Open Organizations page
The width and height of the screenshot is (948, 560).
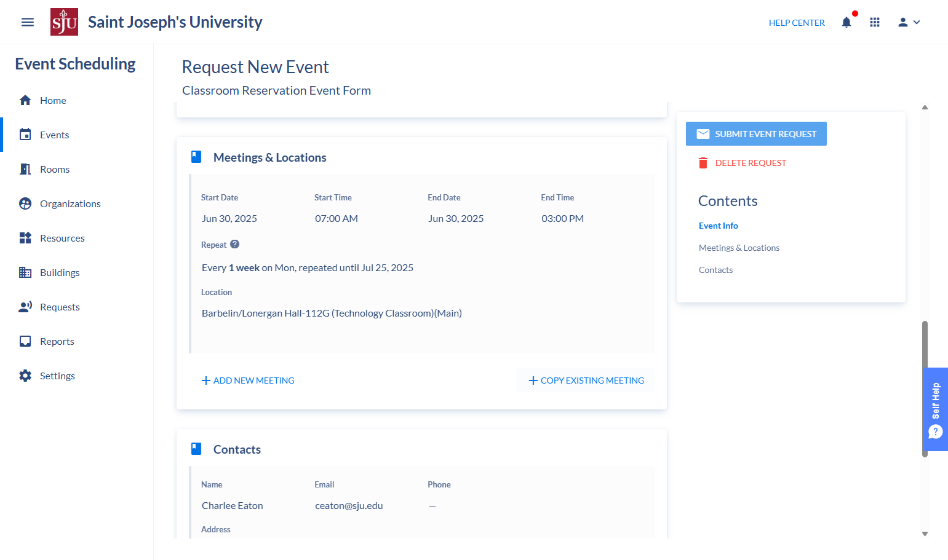pos(70,203)
